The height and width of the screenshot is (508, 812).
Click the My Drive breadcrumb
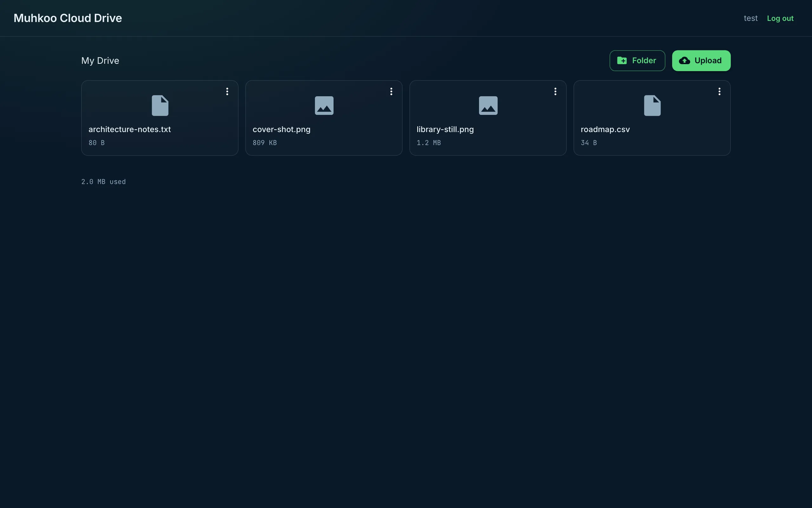100,60
